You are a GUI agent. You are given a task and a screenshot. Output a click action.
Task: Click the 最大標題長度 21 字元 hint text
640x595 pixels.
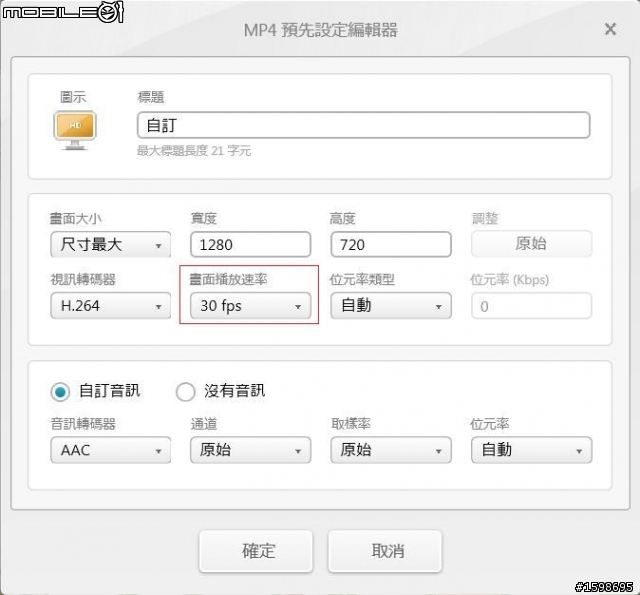[x=193, y=151]
